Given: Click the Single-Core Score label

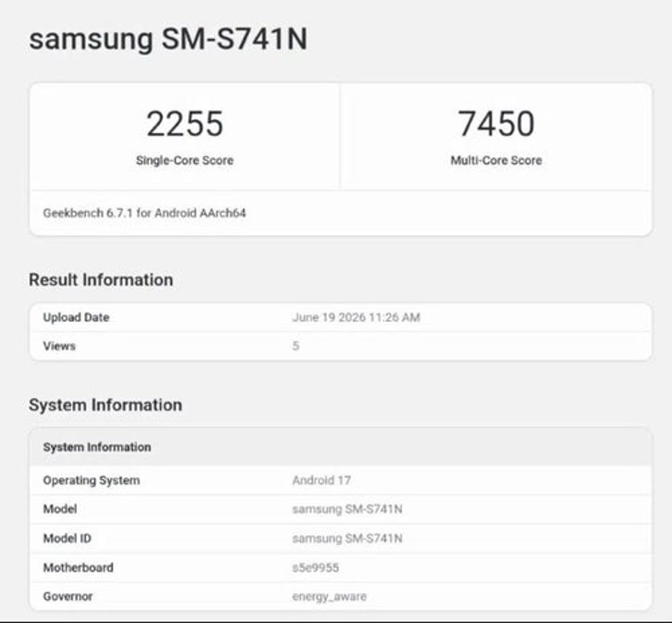Looking at the screenshot, I should click(185, 161).
